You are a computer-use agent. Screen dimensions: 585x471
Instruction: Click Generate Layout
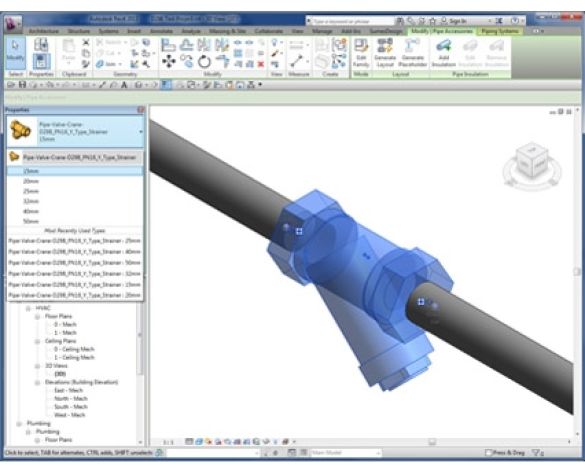point(385,53)
